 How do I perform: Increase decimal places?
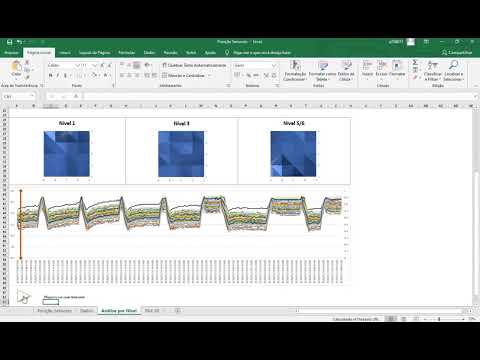[x=266, y=76]
